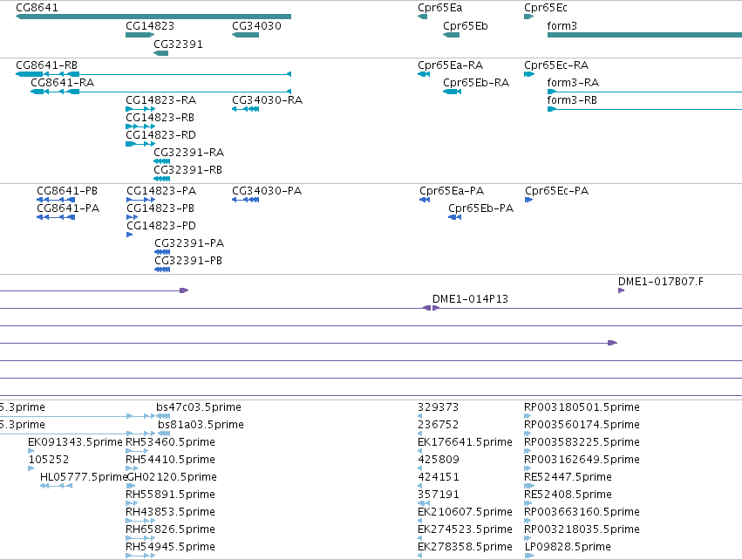Image resolution: width=742 pixels, height=560 pixels.
Task: Click the CG14823 gene label
Action: [150, 26]
